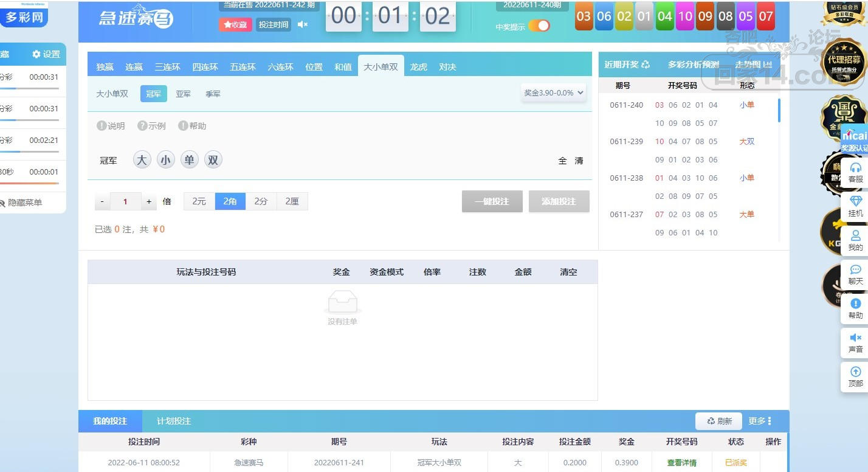The image size is (868, 472).
Task: Decrease multiplier with minus button
Action: (102, 201)
